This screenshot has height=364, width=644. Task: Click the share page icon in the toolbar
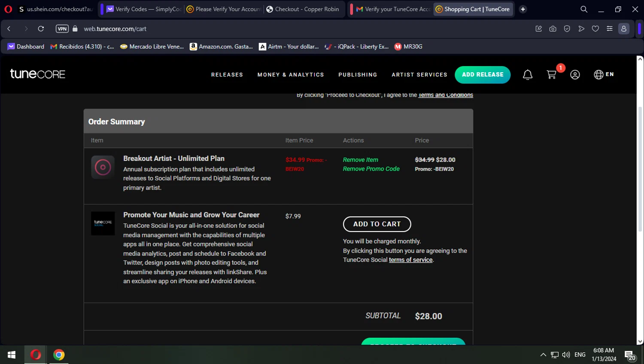[x=538, y=29]
